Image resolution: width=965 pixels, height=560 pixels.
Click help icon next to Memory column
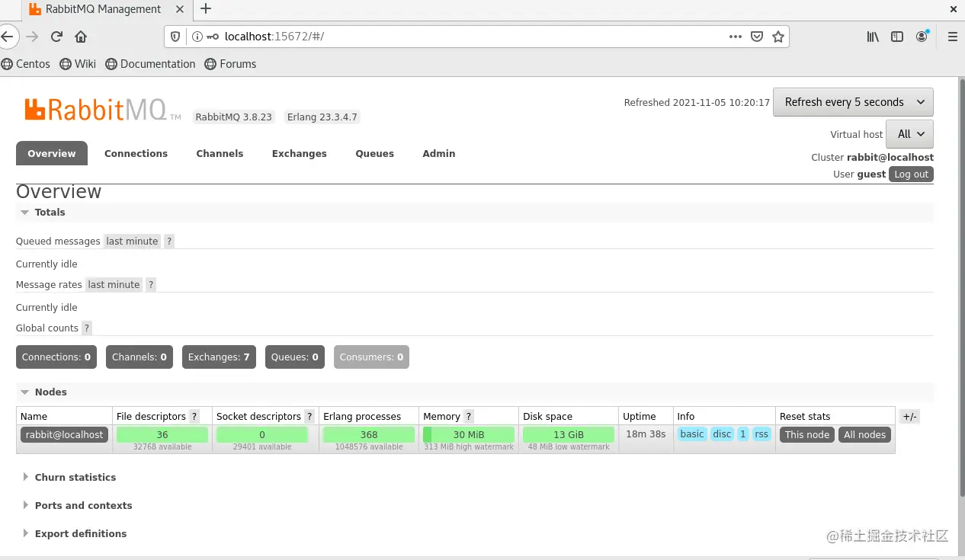[469, 416]
